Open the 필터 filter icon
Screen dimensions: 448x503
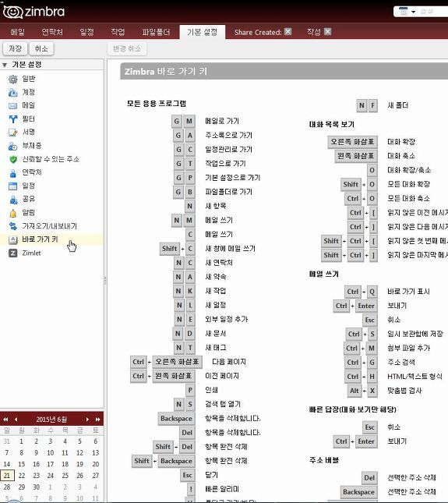(x=12, y=119)
